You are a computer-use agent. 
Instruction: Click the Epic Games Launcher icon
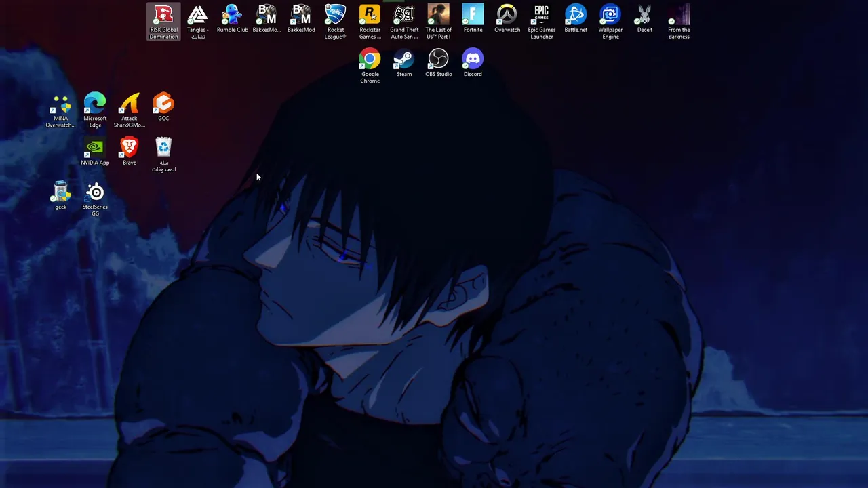tap(541, 22)
